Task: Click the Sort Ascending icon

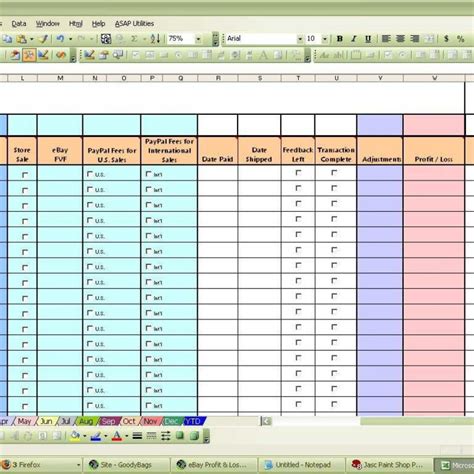Action: pos(155,39)
